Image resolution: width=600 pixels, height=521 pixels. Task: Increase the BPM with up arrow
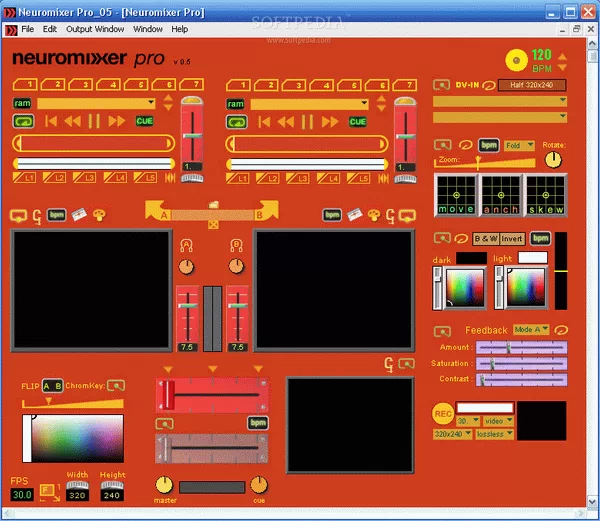(562, 57)
